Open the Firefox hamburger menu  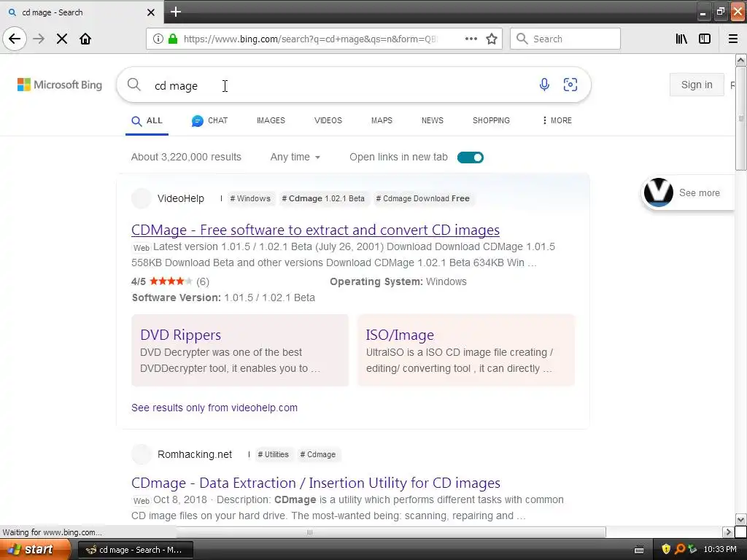tap(733, 39)
